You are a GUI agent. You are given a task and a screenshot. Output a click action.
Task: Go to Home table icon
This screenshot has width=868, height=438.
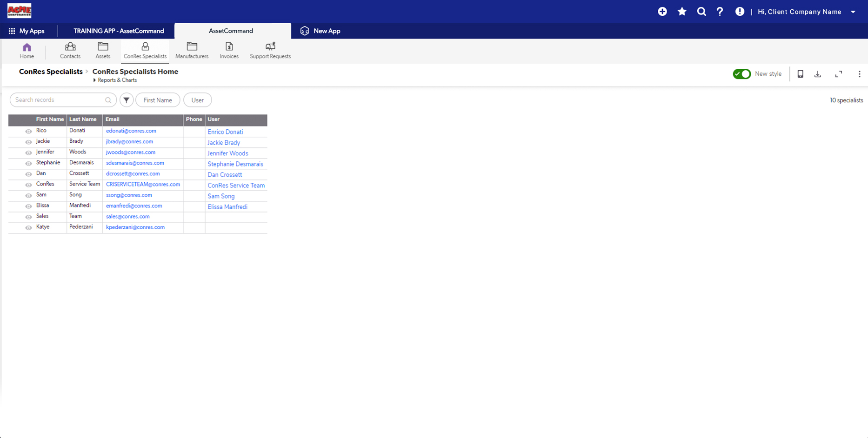pyautogui.click(x=27, y=47)
